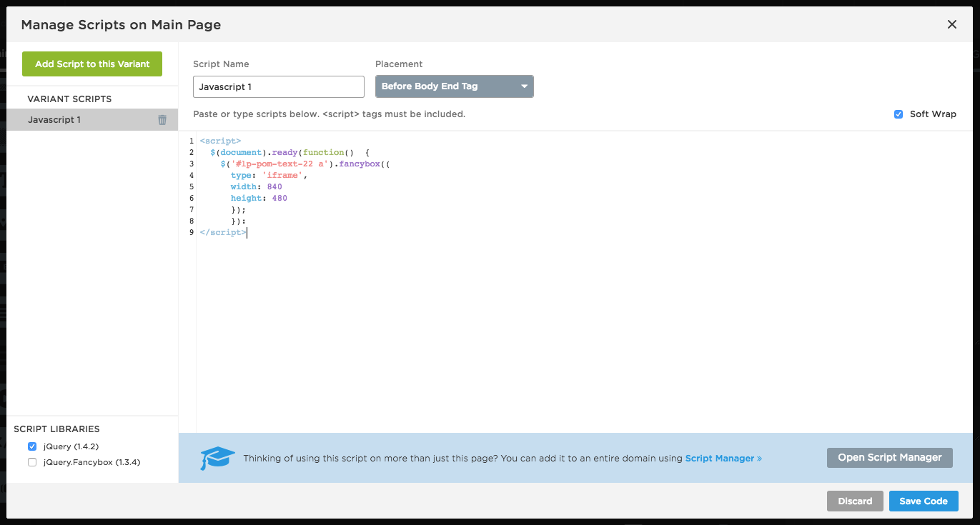The image size is (980, 525).
Task: Follow the Script Manager » link
Action: pos(723,459)
